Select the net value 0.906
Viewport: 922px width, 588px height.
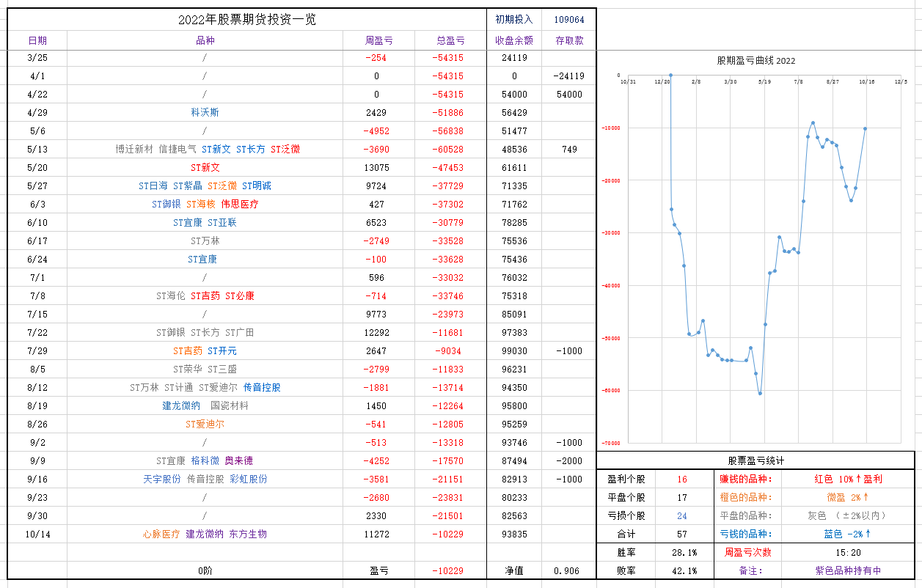569,570
